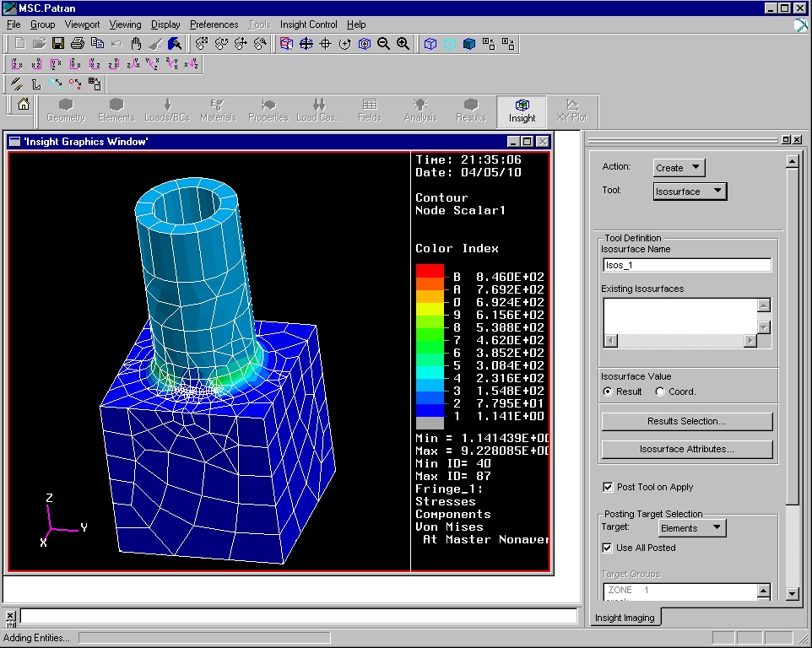The image size is (812, 648).
Task: Open the XY Plot application
Action: coord(572,111)
